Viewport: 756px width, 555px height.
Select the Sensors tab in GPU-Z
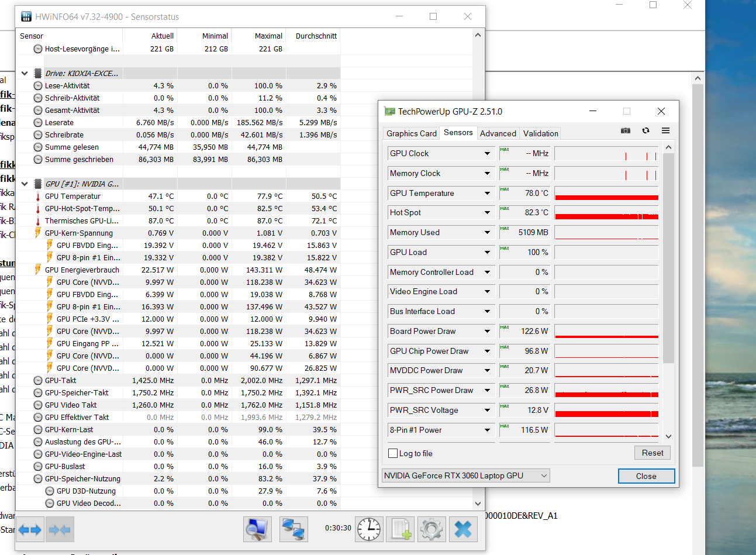coord(458,133)
